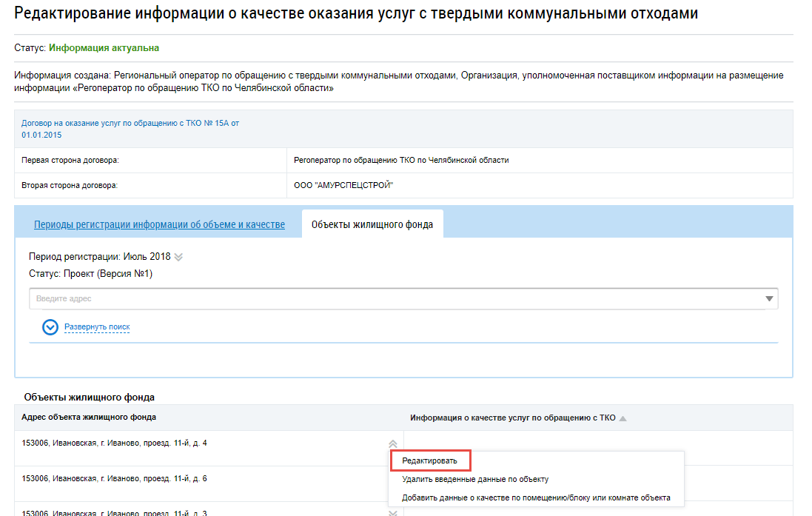Switch to Периоды регистрации информации tab
Screen dimensions: 812x516
159,224
